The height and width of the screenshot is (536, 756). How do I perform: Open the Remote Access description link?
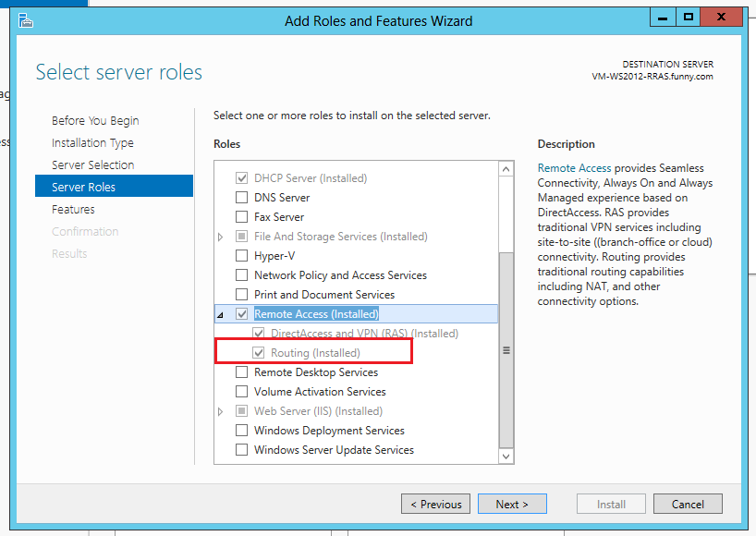[x=574, y=168]
